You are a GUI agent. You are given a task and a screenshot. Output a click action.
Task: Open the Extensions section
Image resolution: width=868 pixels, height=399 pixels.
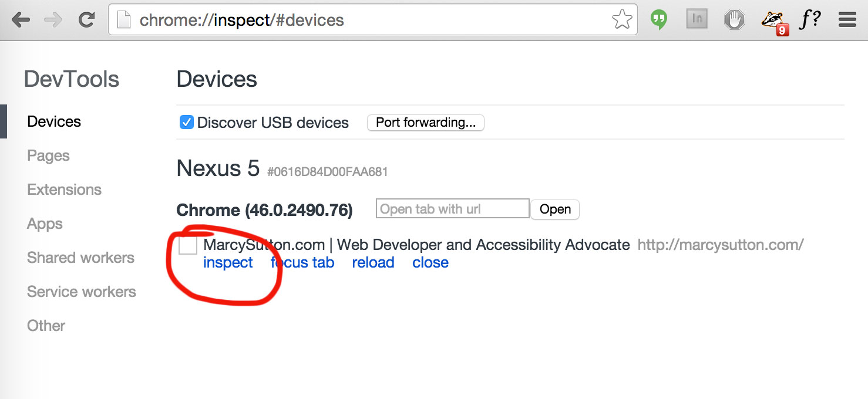[64, 189]
